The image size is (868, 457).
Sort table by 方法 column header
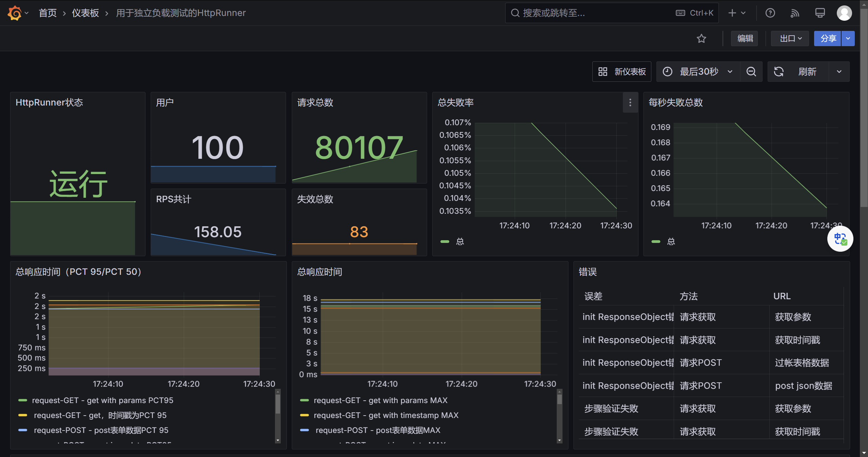[x=689, y=296]
